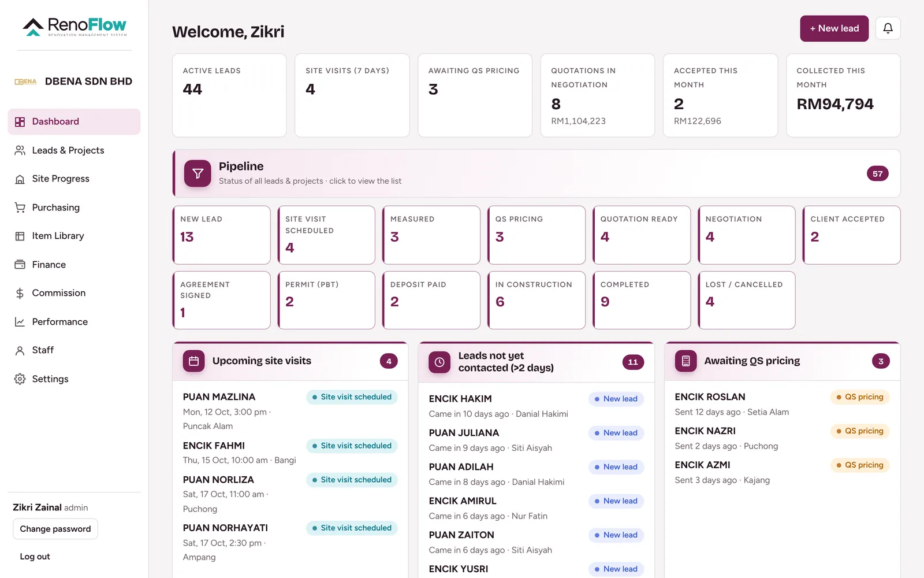This screenshot has height=578, width=924.
Task: Open the Client Accepted pipeline card
Action: pos(852,235)
